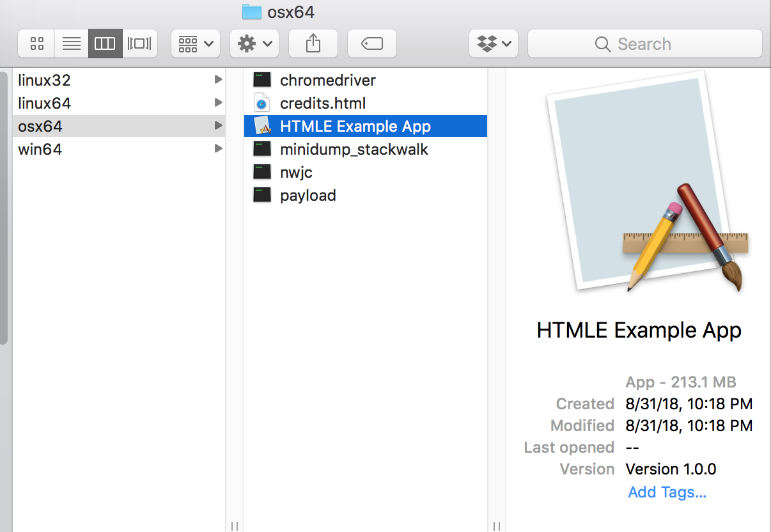Click the arrow beside osx64
771x532 pixels.
pyautogui.click(x=218, y=125)
